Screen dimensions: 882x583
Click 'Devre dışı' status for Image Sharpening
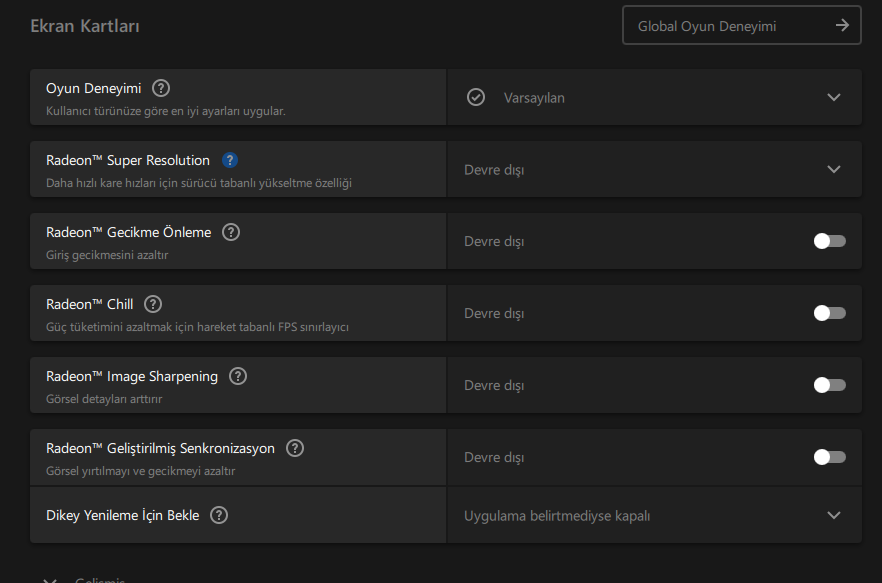[x=494, y=386]
